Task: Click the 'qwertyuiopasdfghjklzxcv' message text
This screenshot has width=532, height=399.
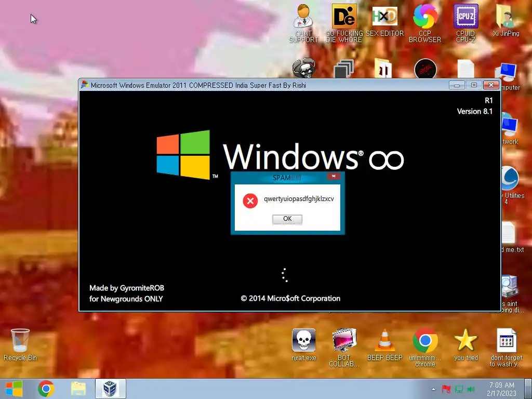Action: click(x=299, y=199)
